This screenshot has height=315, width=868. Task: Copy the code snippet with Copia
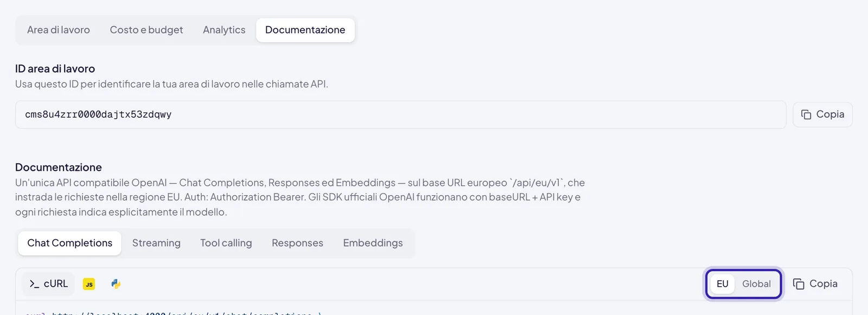pyautogui.click(x=815, y=284)
